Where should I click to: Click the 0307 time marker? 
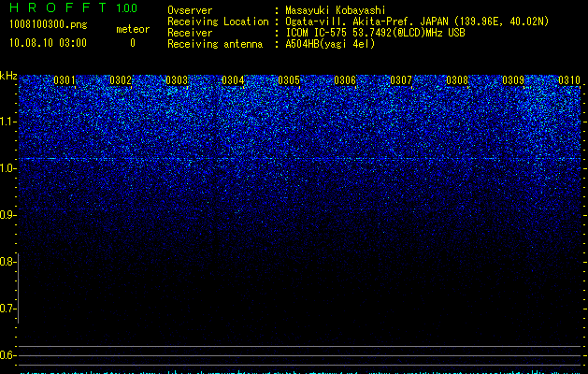pyautogui.click(x=401, y=80)
